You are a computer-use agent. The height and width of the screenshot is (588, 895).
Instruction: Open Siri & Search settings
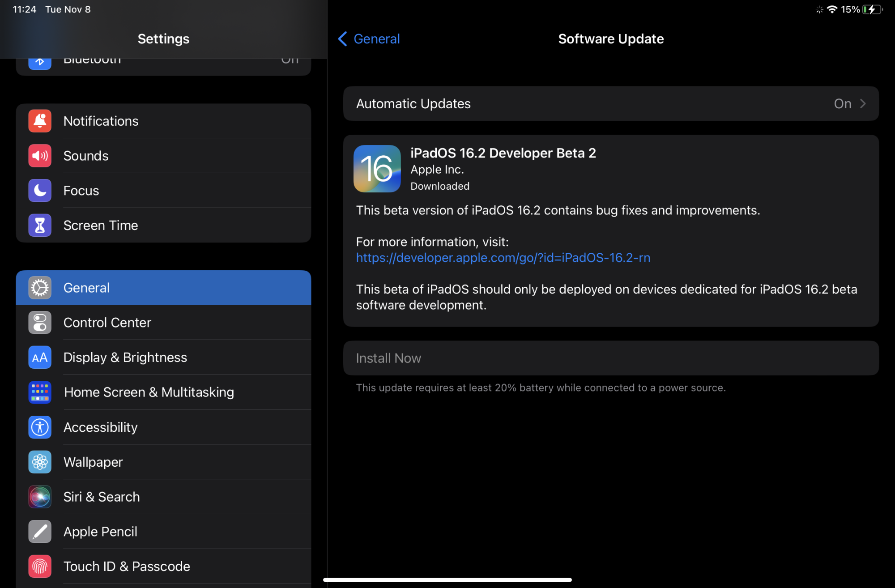coord(163,497)
